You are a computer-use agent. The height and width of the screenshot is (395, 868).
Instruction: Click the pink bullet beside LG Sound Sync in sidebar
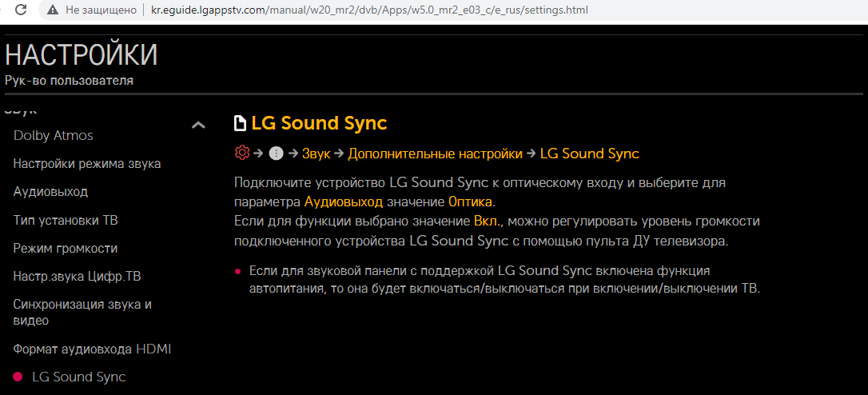click(x=18, y=377)
